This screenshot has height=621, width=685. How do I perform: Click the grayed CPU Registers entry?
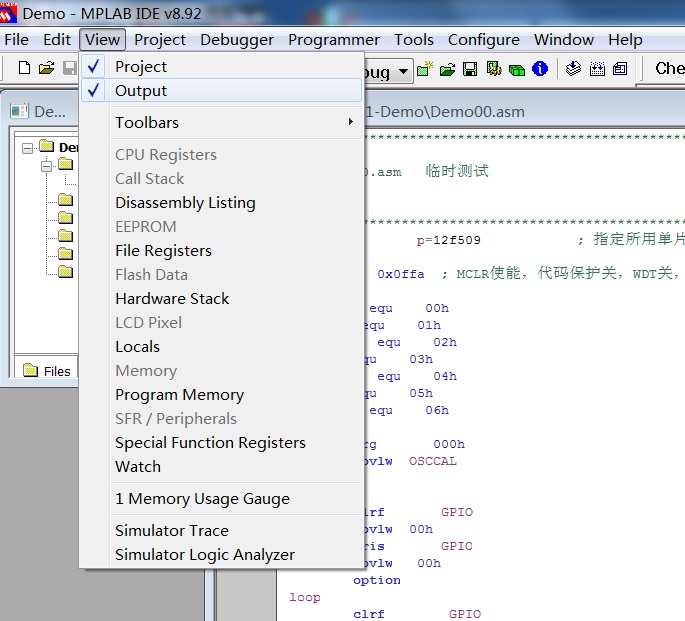(222, 155)
